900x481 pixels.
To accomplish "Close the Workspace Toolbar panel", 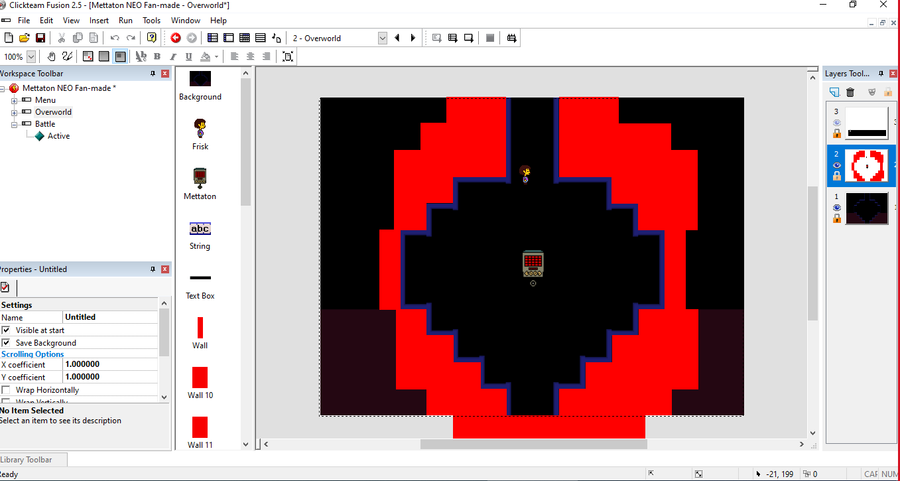I will coord(165,73).
